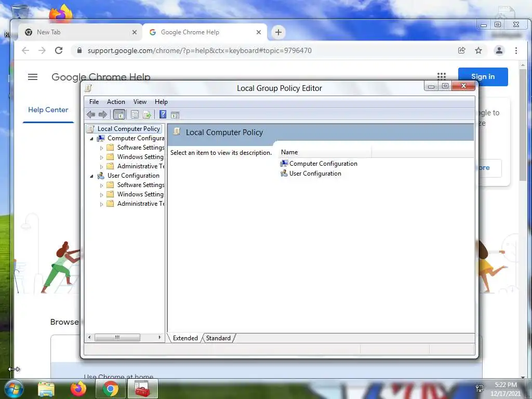
Task: Collapse the Computer Configuration tree node
Action: coord(91,139)
